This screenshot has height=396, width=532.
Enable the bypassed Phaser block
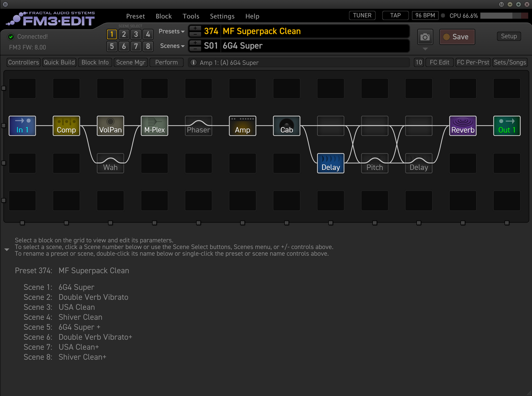[x=198, y=126]
